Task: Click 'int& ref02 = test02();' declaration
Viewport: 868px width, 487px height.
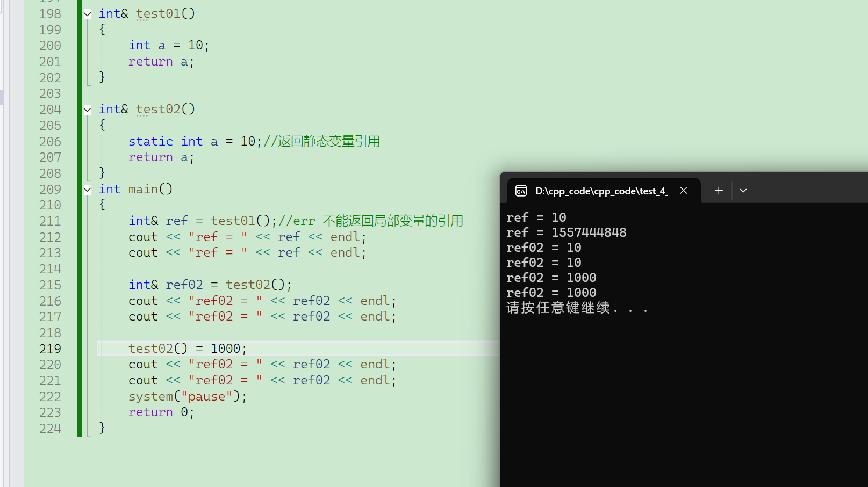Action: click(210, 285)
